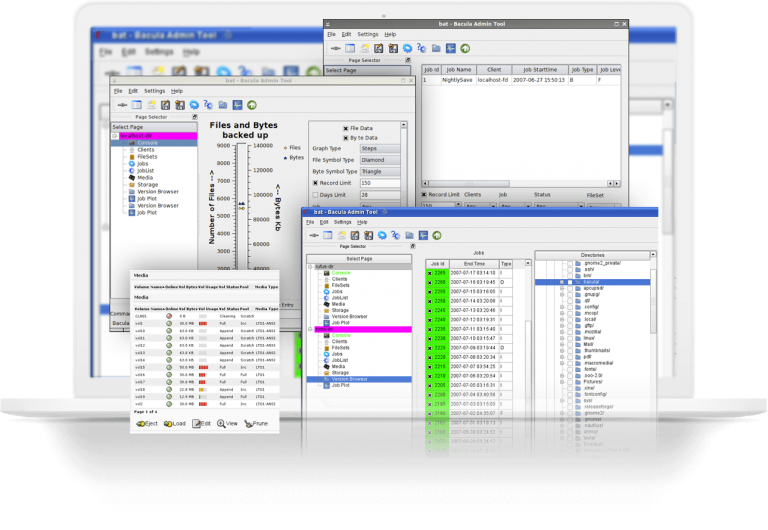Click scroll-up arrow of job plot controls panel
This screenshot has width=768, height=530.
(404, 125)
